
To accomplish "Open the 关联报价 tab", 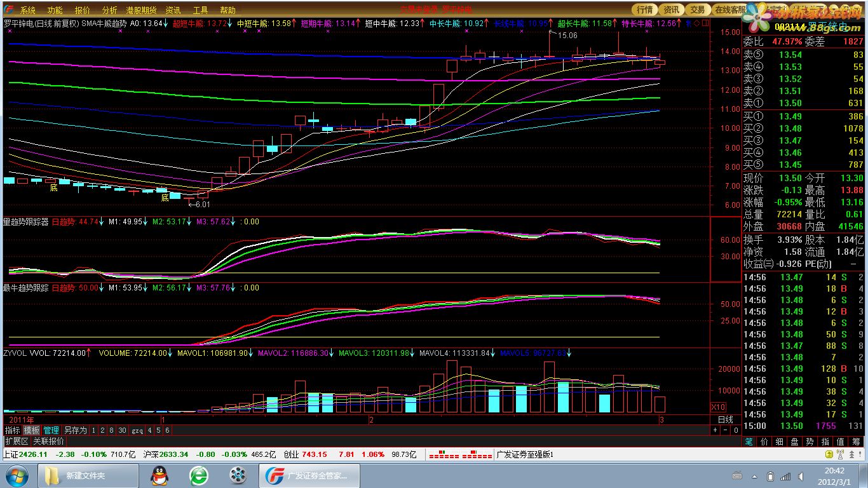I will 49,441.
